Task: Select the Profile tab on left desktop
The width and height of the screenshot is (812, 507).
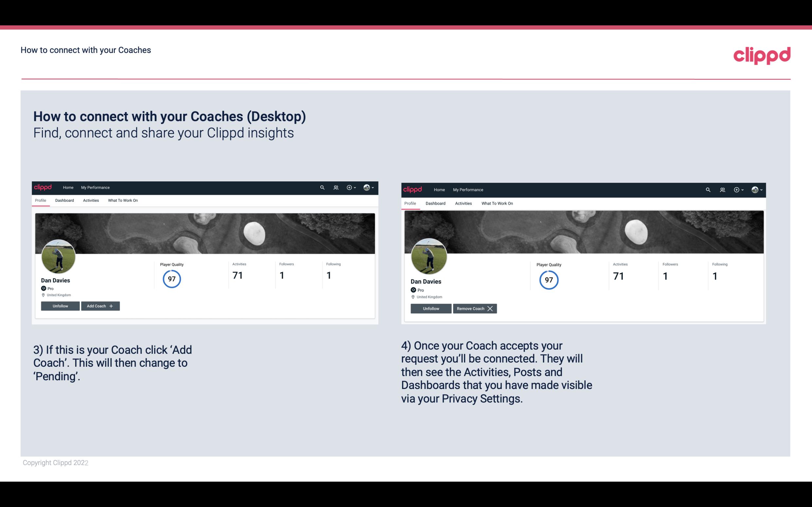Action: coord(40,200)
